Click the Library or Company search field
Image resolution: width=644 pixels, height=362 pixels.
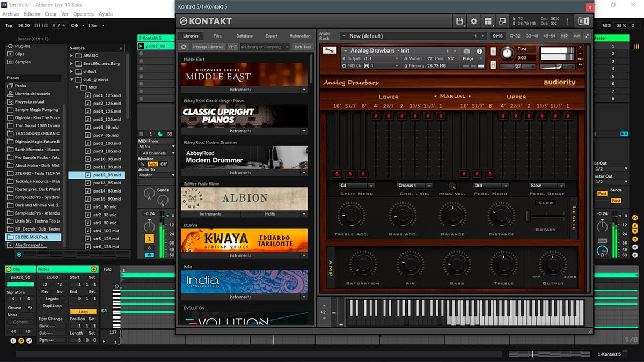pyautogui.click(x=265, y=47)
